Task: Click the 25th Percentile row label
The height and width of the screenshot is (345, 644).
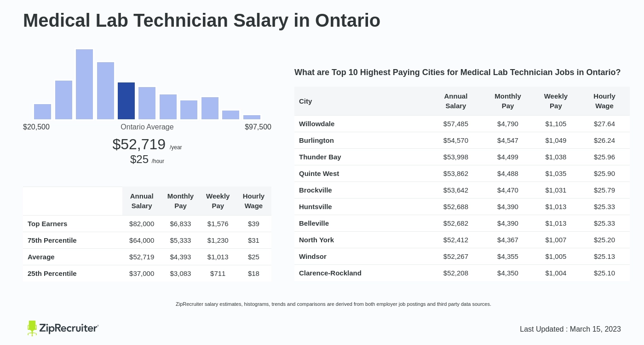Action: [52, 273]
